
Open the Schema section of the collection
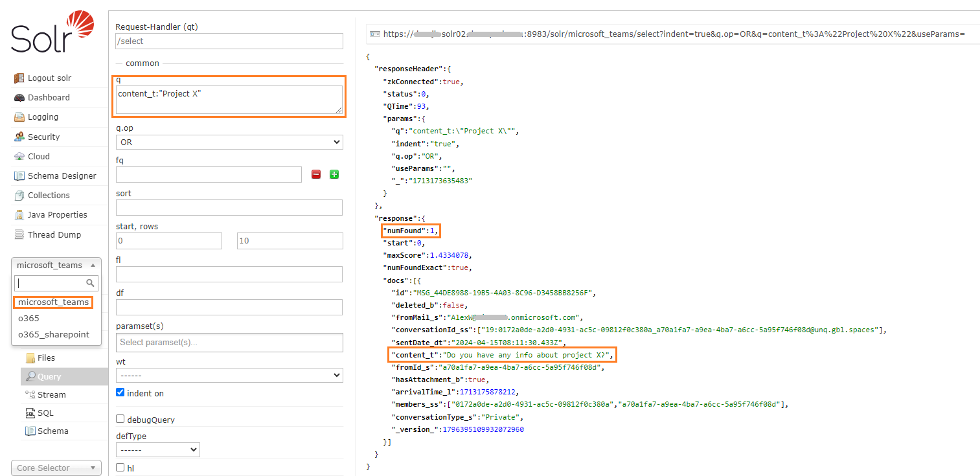[53, 431]
